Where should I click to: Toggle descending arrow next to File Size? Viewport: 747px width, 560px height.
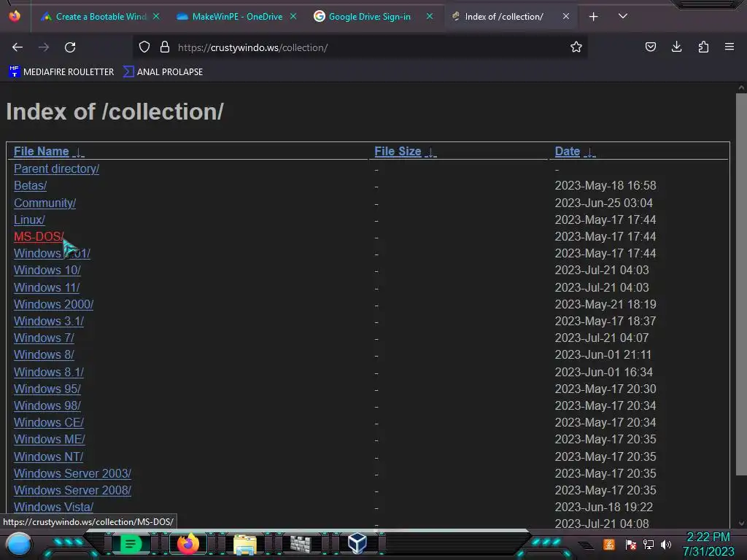pos(430,152)
